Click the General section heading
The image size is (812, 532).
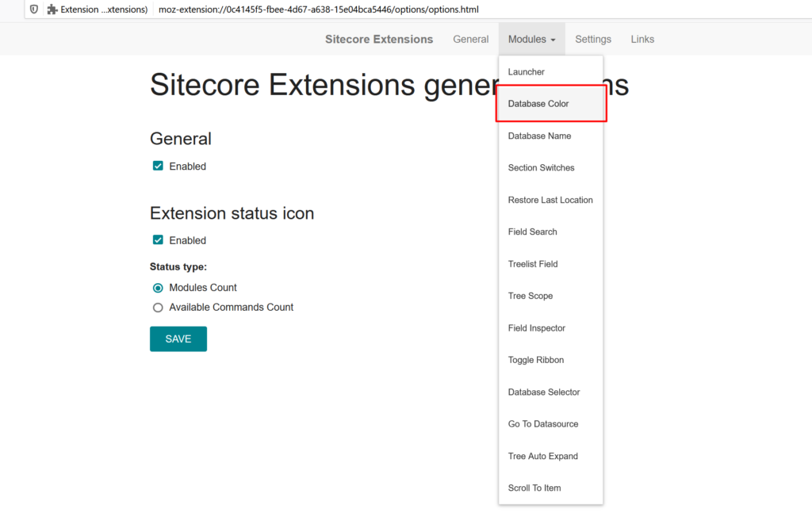tap(181, 139)
